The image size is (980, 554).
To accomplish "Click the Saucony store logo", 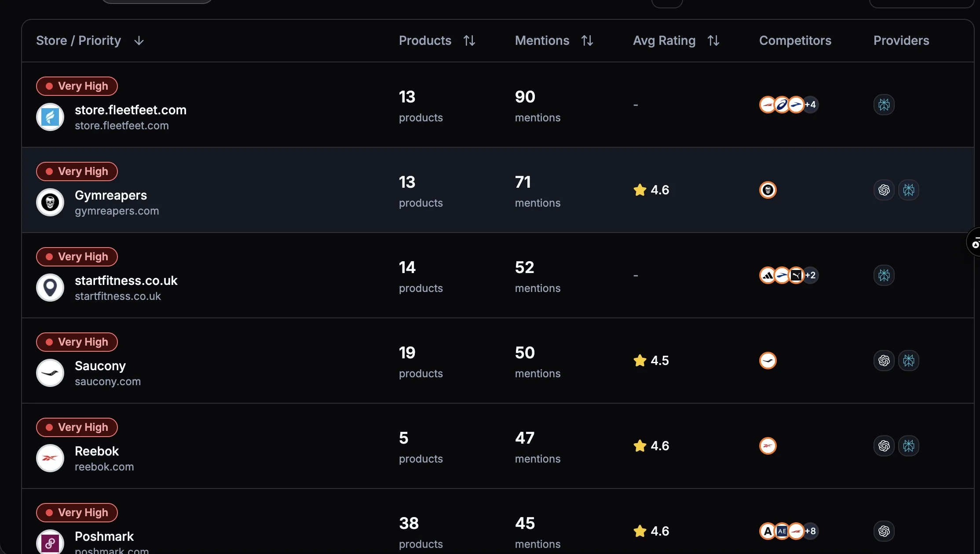I will pyautogui.click(x=50, y=373).
